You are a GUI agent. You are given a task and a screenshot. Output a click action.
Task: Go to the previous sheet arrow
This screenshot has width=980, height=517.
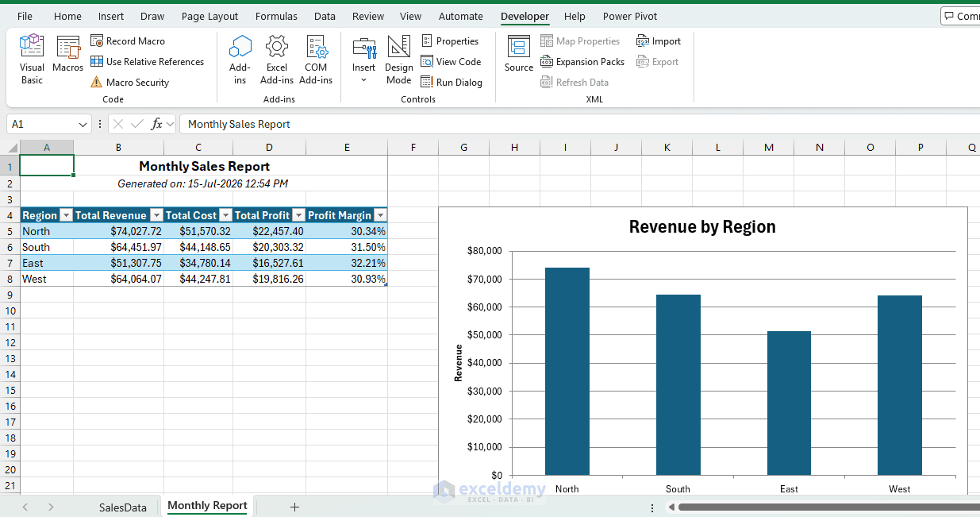click(25, 507)
